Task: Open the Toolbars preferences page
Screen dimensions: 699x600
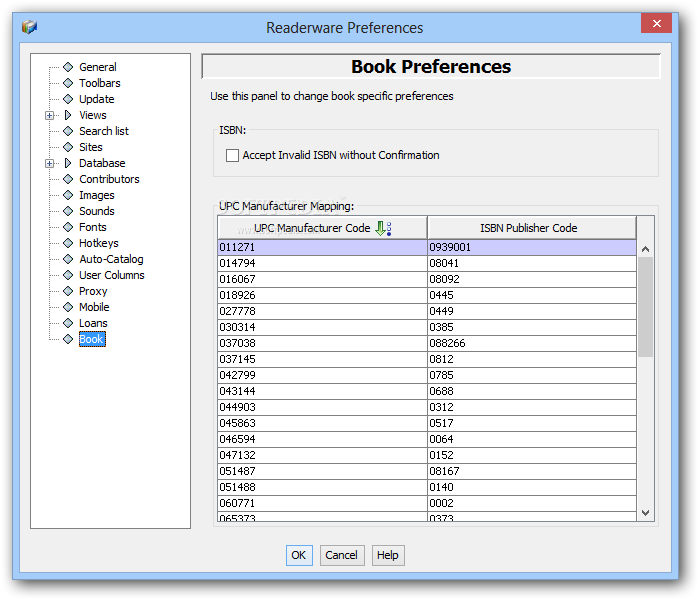Action: coord(100,83)
